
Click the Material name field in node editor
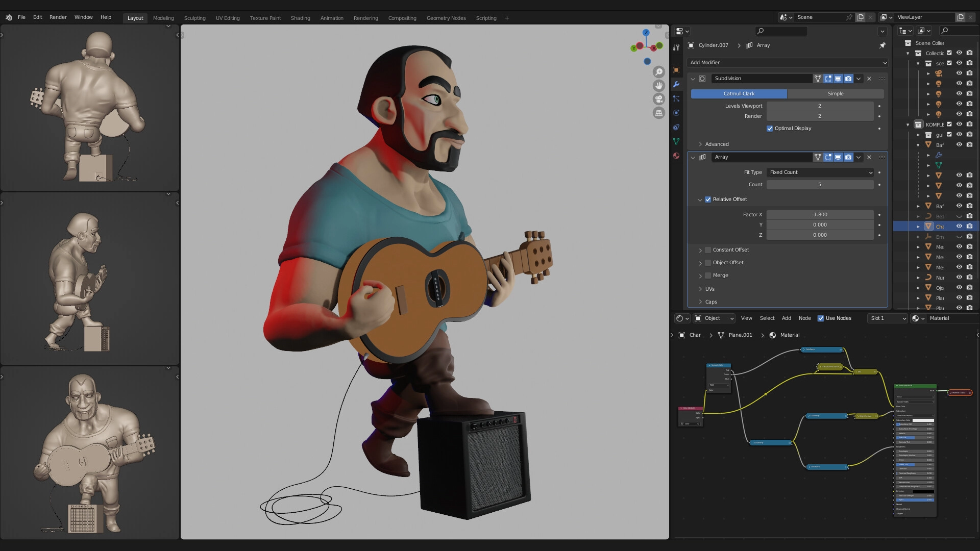pos(952,318)
